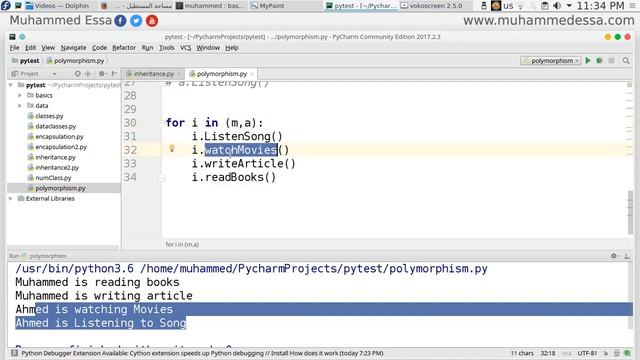The image size is (640, 360).
Task: Open the Navigate menu
Action: pyautogui.click(x=73, y=48)
